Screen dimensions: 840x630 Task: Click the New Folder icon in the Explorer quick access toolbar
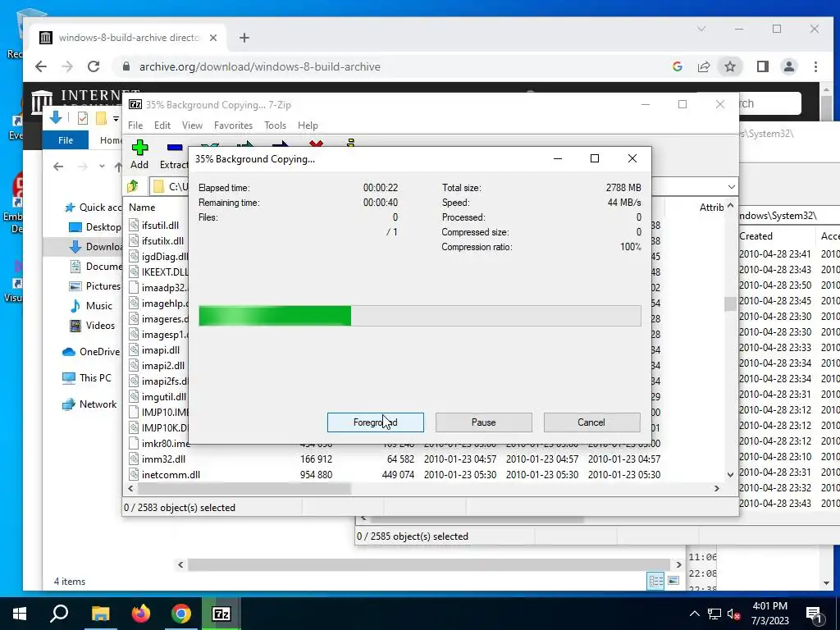[101, 118]
